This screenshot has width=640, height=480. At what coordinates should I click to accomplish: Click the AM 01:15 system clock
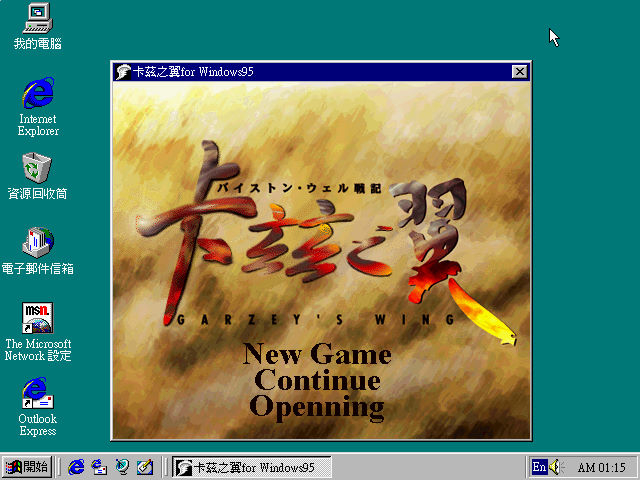602,467
